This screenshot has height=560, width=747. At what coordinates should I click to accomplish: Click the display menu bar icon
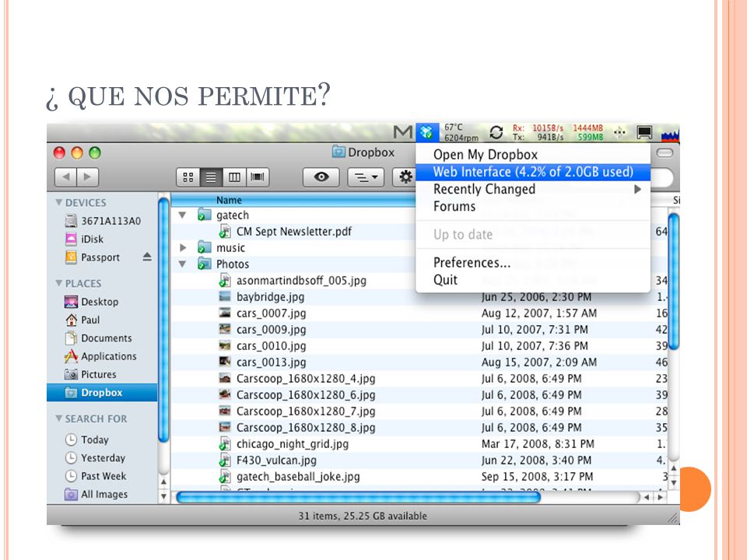click(644, 132)
